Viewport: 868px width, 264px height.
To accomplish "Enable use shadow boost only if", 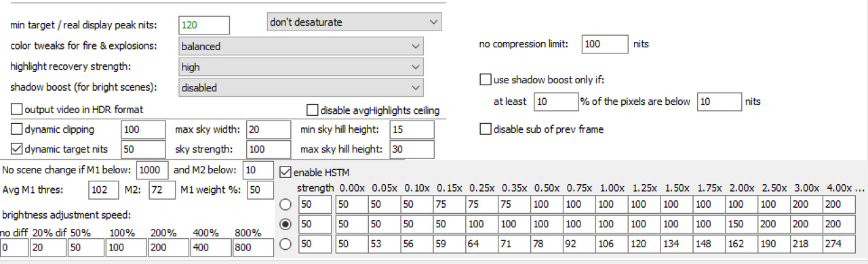I will [485, 80].
